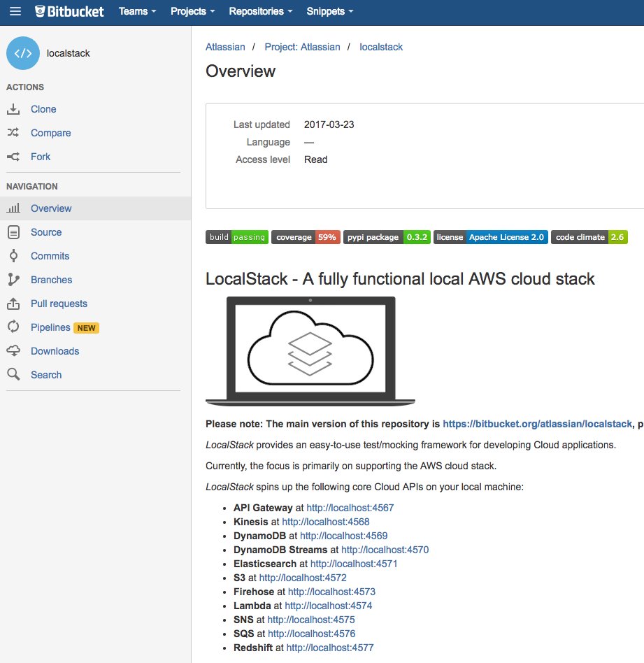Open S3 localhost:4572 link
This screenshot has height=663, width=644.
pos(303,578)
